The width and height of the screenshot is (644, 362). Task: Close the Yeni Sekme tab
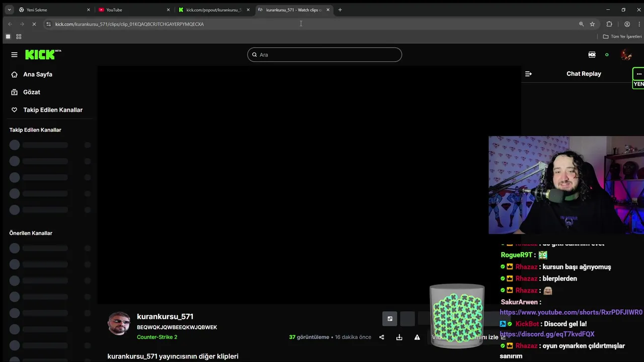point(89,10)
